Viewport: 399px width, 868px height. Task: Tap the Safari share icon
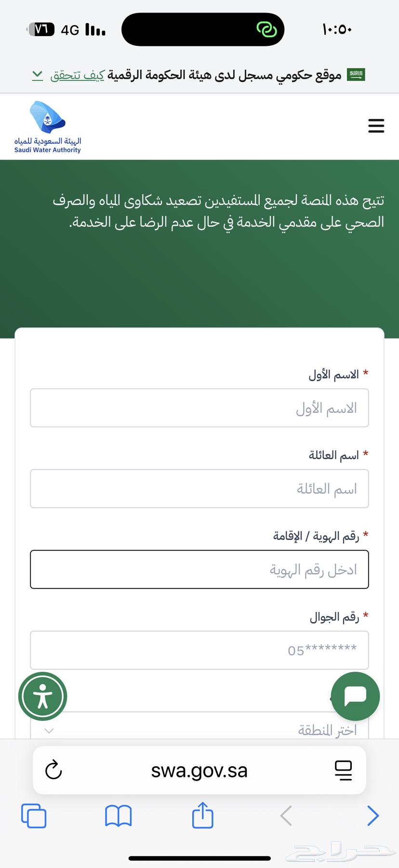click(x=202, y=815)
